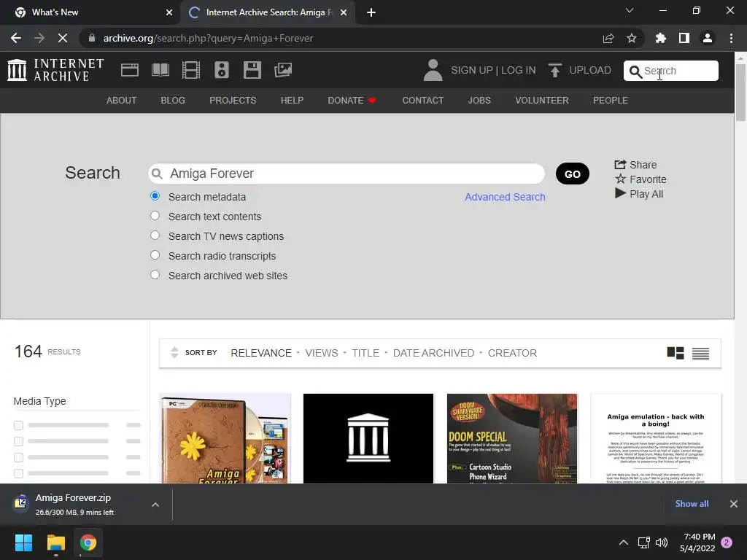Switch to tile grid view icon

click(x=675, y=353)
